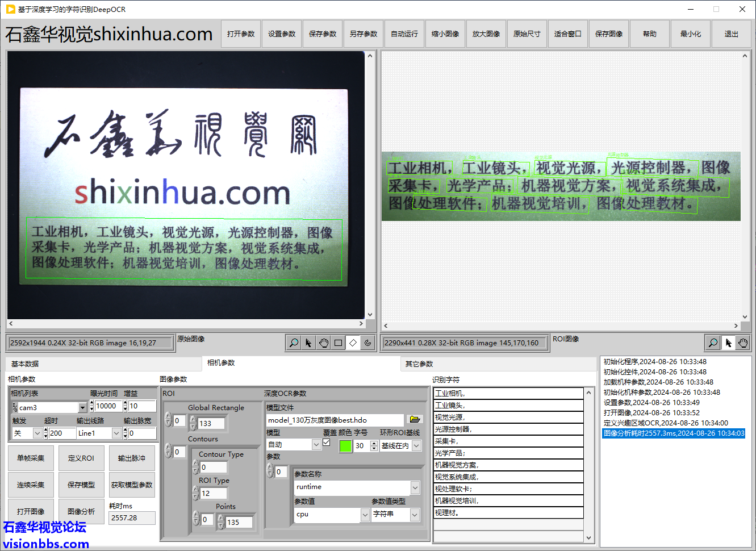Click 保存图像 save image button
756x551 pixels.
pos(609,34)
